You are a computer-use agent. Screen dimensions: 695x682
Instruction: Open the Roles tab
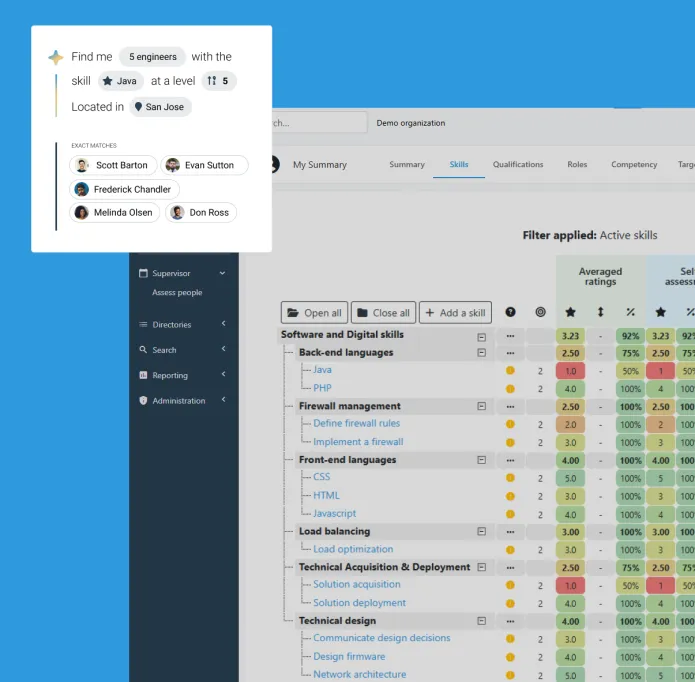coord(577,165)
